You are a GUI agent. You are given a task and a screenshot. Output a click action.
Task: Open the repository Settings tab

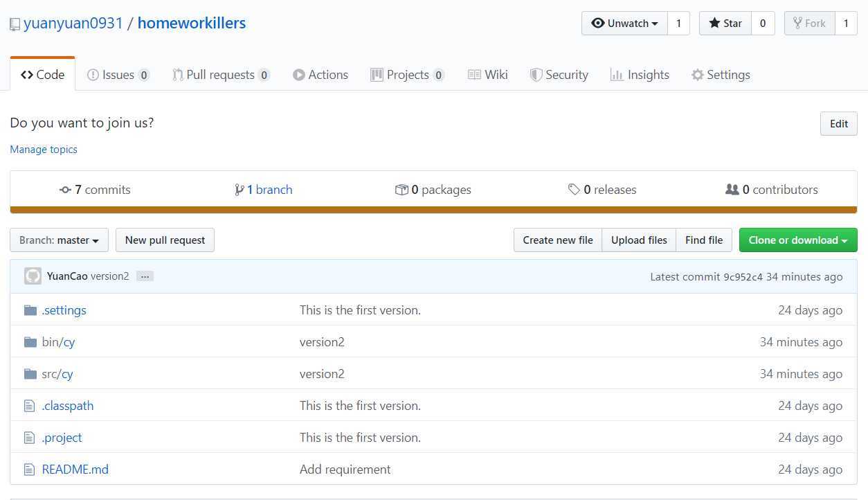tap(721, 75)
